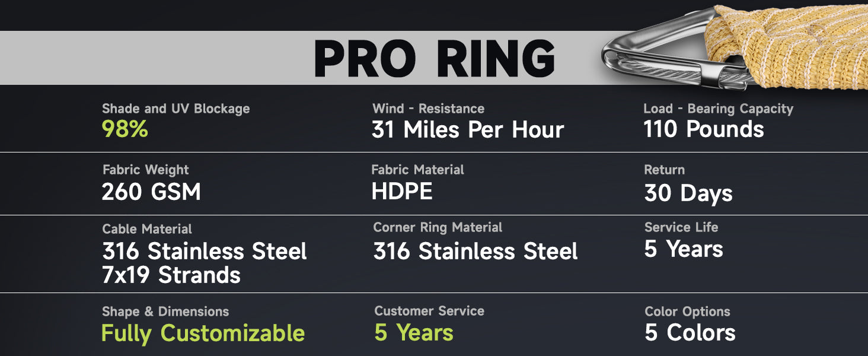Click the Shape & Dimensions label
The height and width of the screenshot is (356, 868).
(165, 311)
